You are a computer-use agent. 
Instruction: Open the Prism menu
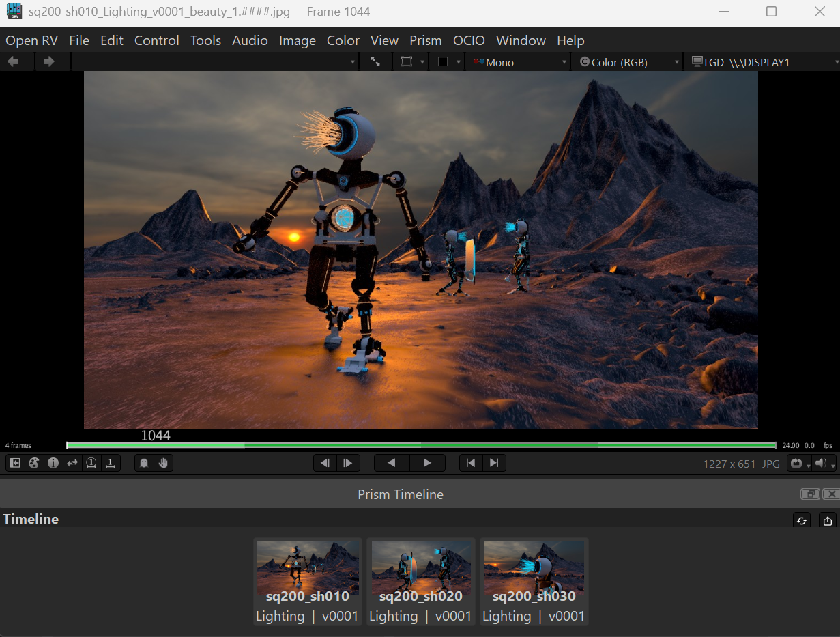tap(426, 40)
